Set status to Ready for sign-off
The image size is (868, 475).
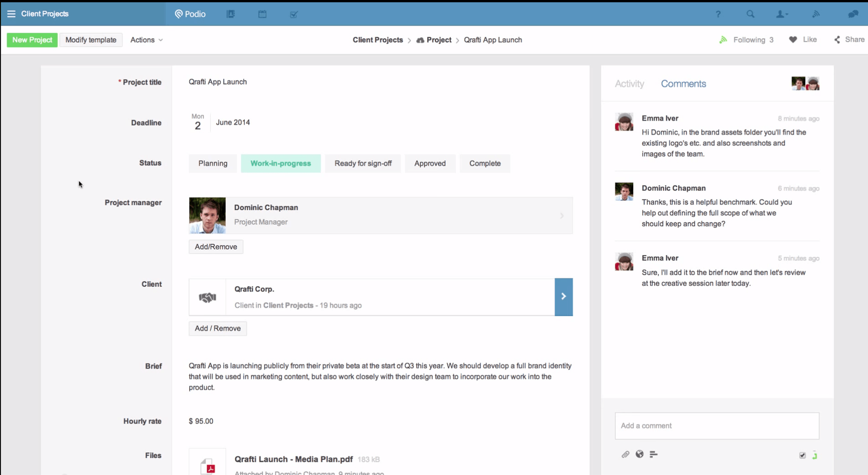click(363, 164)
